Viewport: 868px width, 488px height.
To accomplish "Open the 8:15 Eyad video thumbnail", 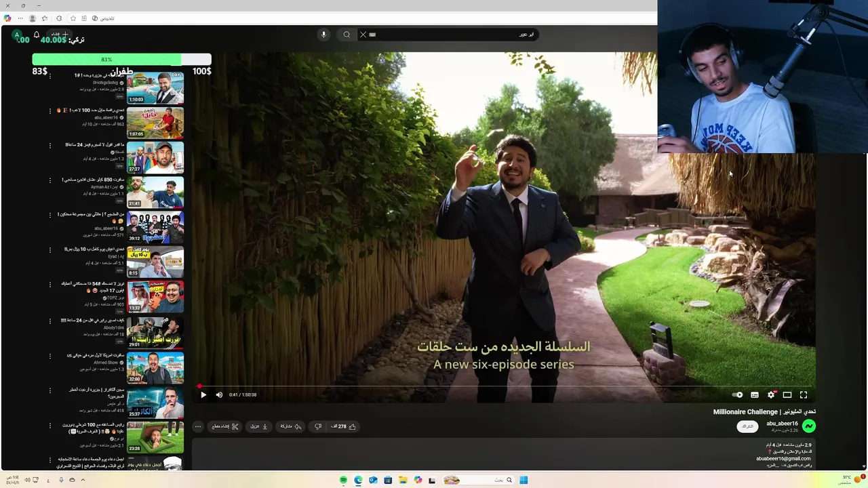I will pyautogui.click(x=155, y=262).
